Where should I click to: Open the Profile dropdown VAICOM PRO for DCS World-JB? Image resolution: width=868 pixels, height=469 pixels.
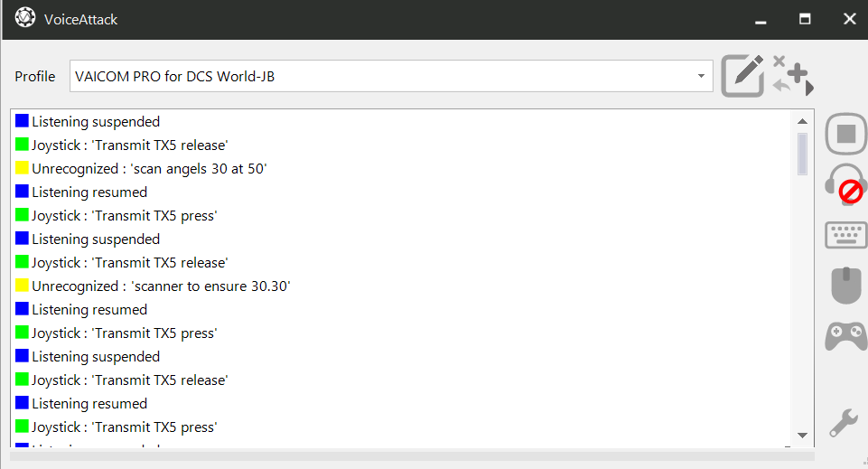(x=391, y=76)
